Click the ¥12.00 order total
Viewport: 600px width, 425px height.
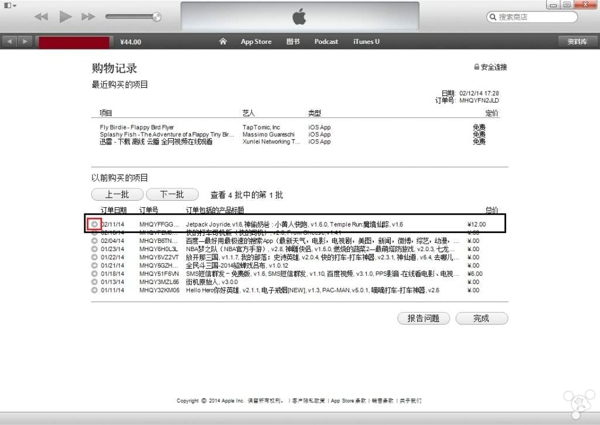pyautogui.click(x=477, y=224)
